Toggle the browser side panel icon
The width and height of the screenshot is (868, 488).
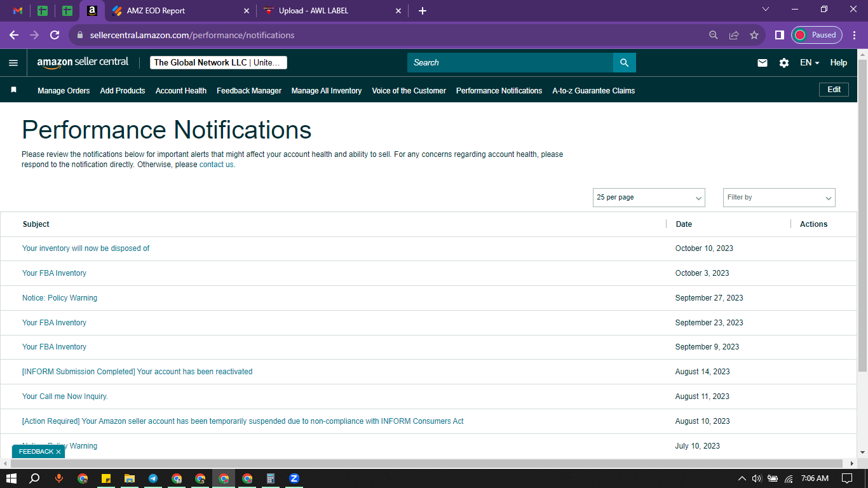click(x=779, y=35)
